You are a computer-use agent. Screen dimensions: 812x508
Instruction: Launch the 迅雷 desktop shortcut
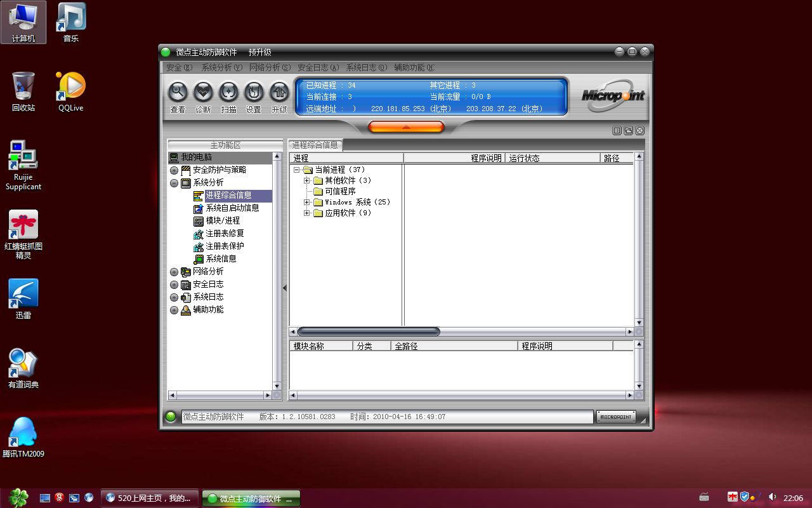23,299
